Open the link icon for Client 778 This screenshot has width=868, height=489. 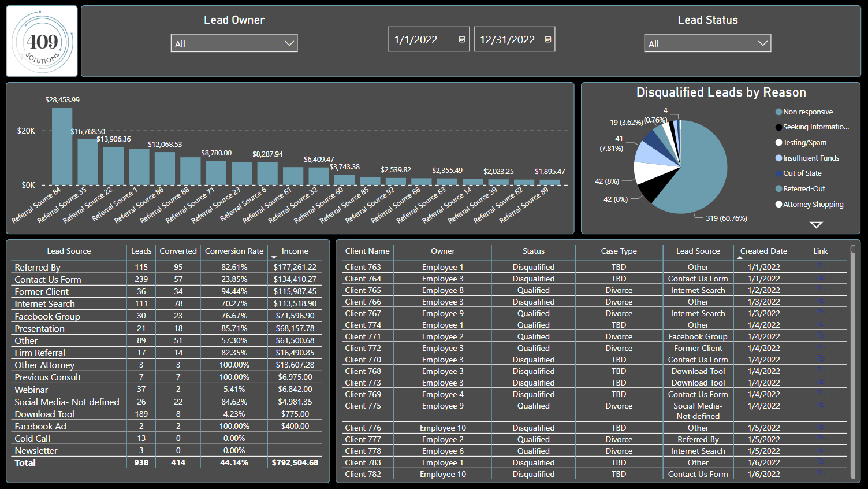tap(820, 450)
